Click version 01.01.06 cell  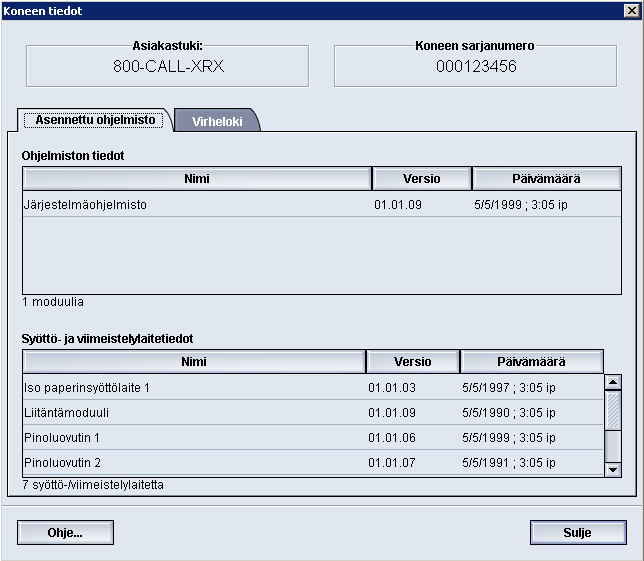pyautogui.click(x=392, y=438)
